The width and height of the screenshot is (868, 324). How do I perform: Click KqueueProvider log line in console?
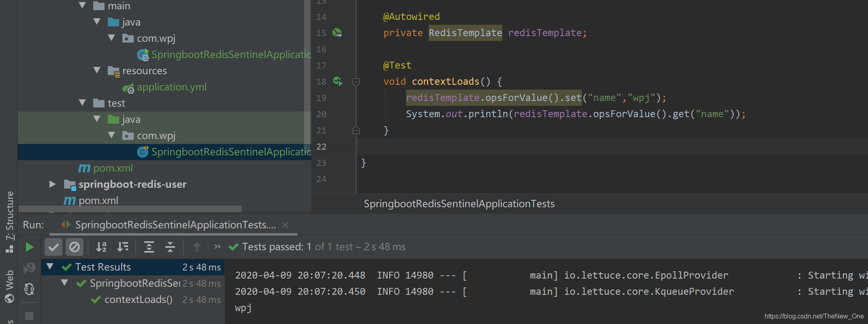pyautogui.click(x=552, y=292)
